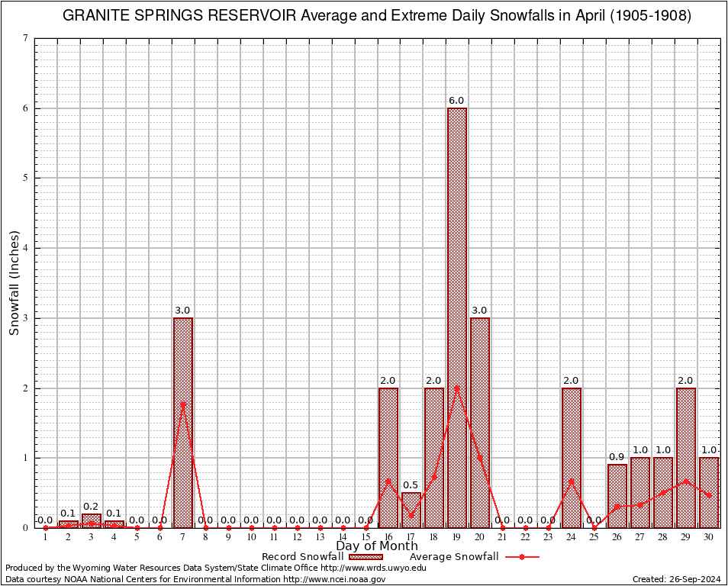Open the www.ncei.noaa.gov link
Image resolution: width=728 pixels, height=586 pixels.
point(334,579)
